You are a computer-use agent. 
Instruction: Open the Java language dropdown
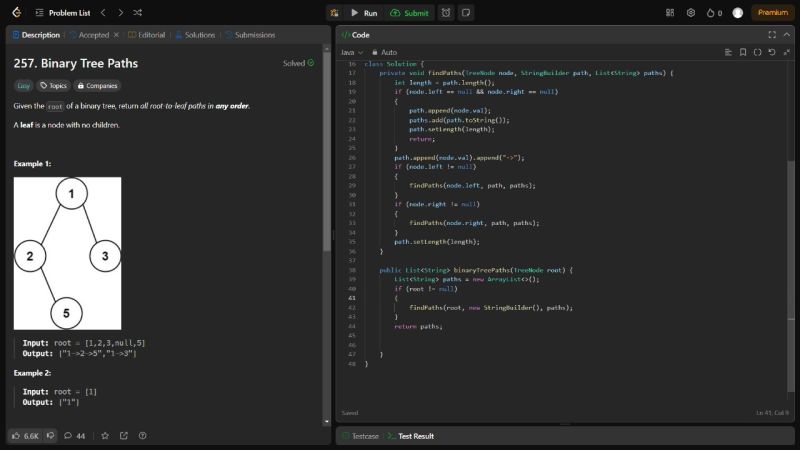coord(352,52)
